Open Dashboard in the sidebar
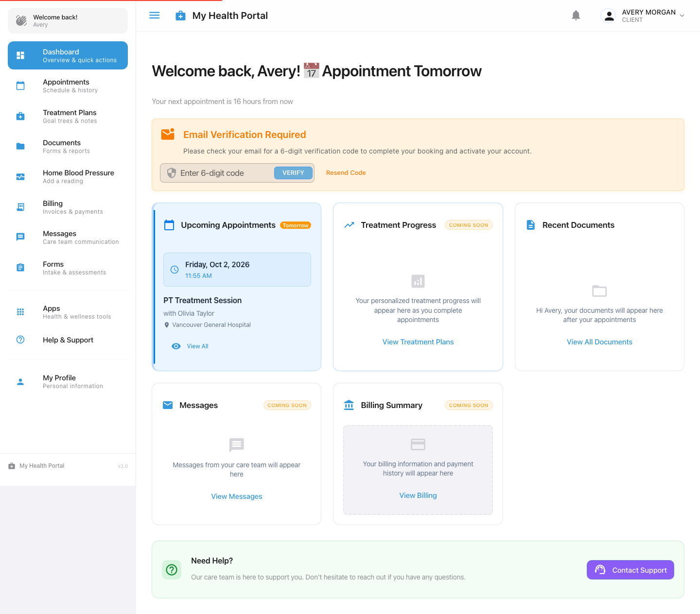This screenshot has height=614, width=700. click(68, 55)
